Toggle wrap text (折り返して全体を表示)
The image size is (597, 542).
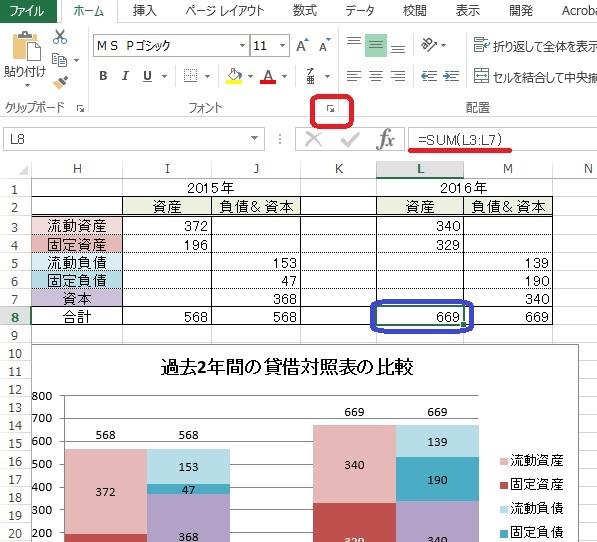[535, 46]
